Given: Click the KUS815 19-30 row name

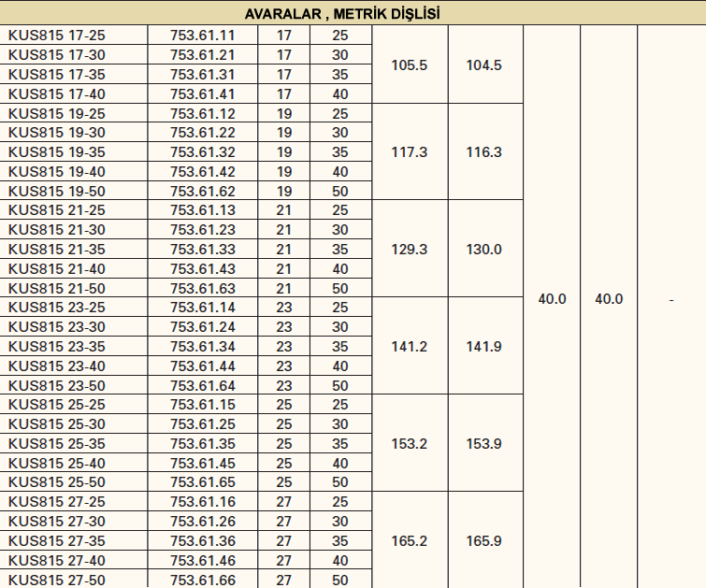Looking at the screenshot, I should 57,133.
